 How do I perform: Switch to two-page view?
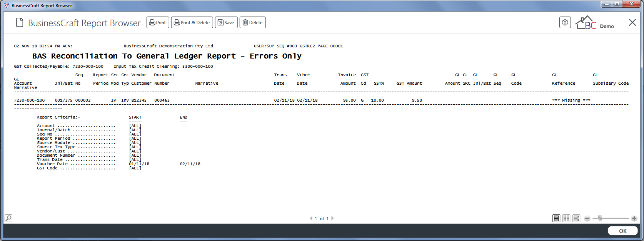pos(566,218)
